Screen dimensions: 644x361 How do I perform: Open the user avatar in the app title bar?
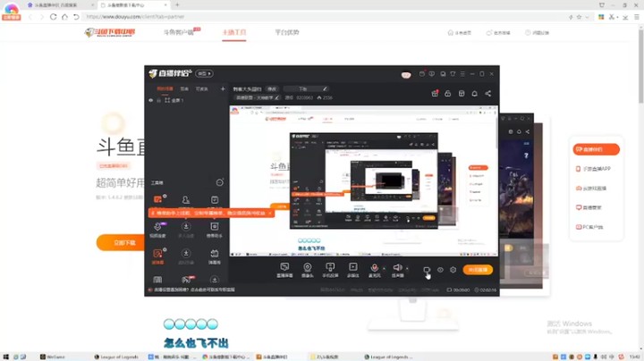click(x=406, y=75)
